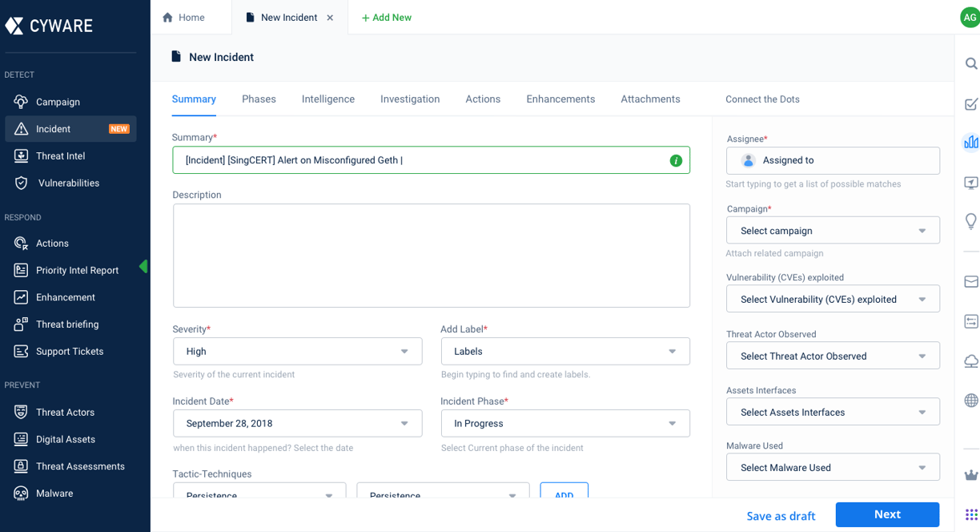This screenshot has width=980, height=532.
Task: Close the New Incident tab
Action: click(x=330, y=18)
